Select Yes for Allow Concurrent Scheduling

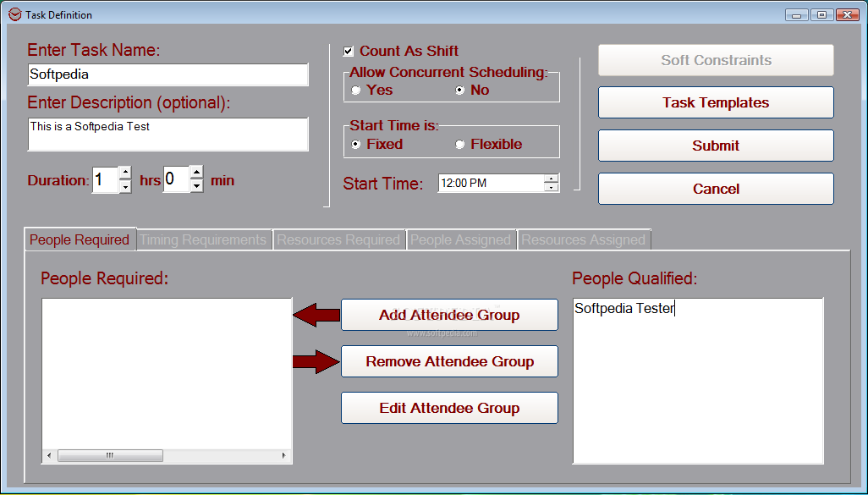coord(356,91)
